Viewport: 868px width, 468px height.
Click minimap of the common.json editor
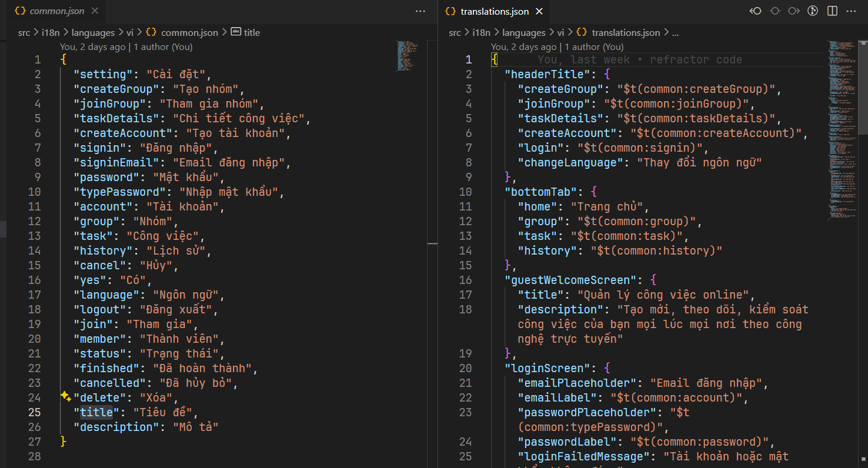coord(408,56)
